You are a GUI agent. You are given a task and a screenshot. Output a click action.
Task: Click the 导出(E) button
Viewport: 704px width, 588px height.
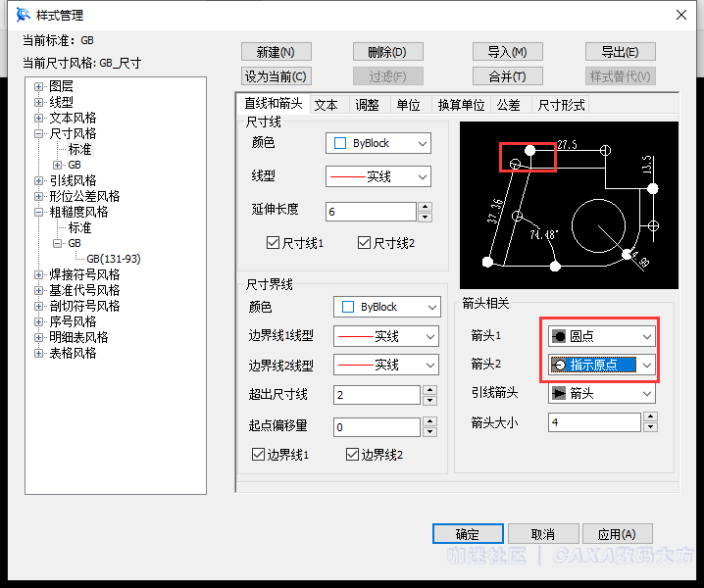(621, 52)
